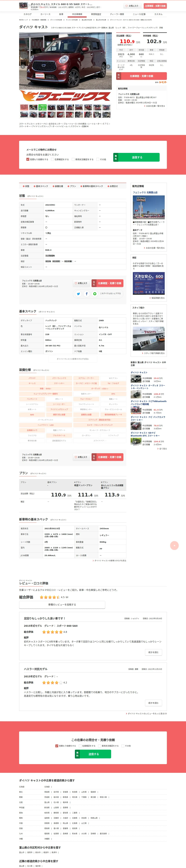Open the カタログ navigation tab

coord(27,14)
